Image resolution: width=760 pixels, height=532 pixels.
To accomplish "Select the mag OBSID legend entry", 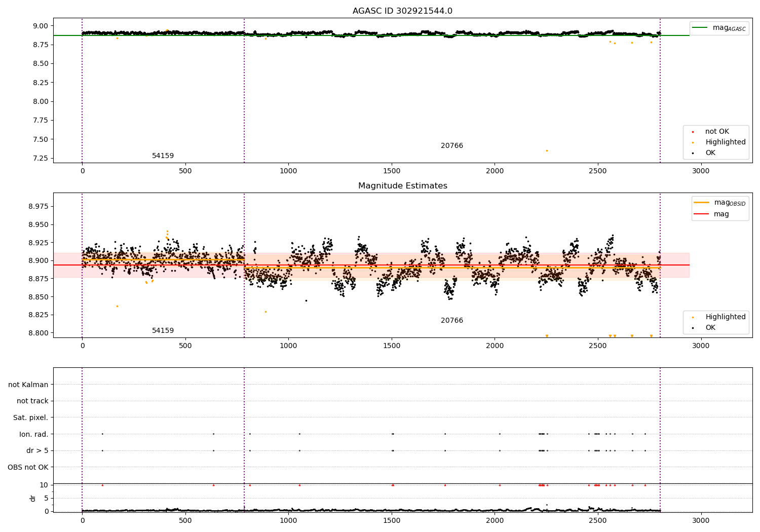I will 719,203.
